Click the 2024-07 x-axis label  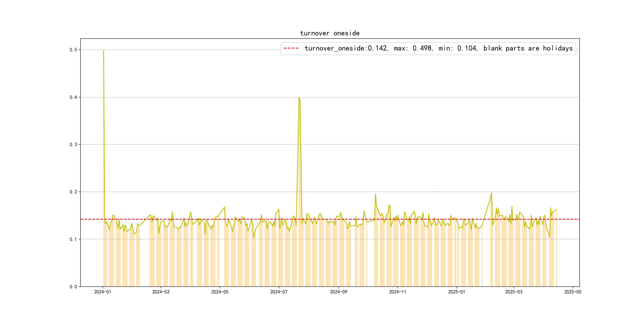pyautogui.click(x=279, y=292)
